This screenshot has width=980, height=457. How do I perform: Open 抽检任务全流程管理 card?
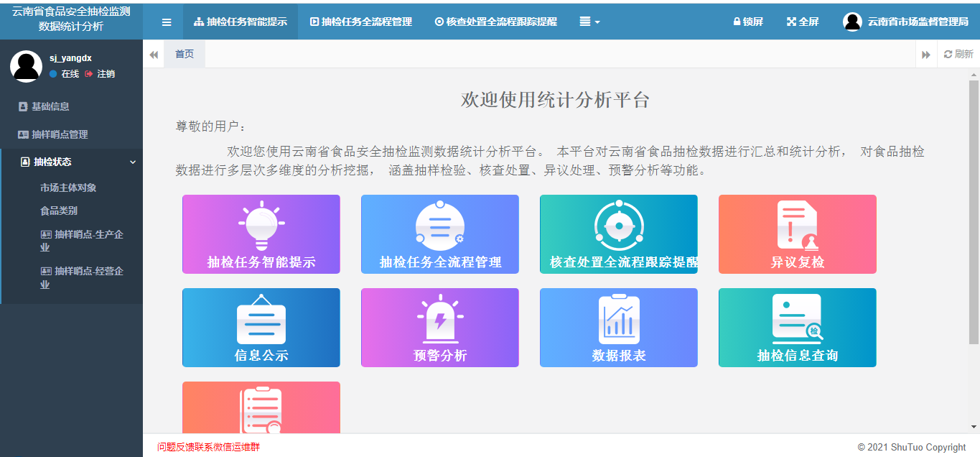[440, 234]
